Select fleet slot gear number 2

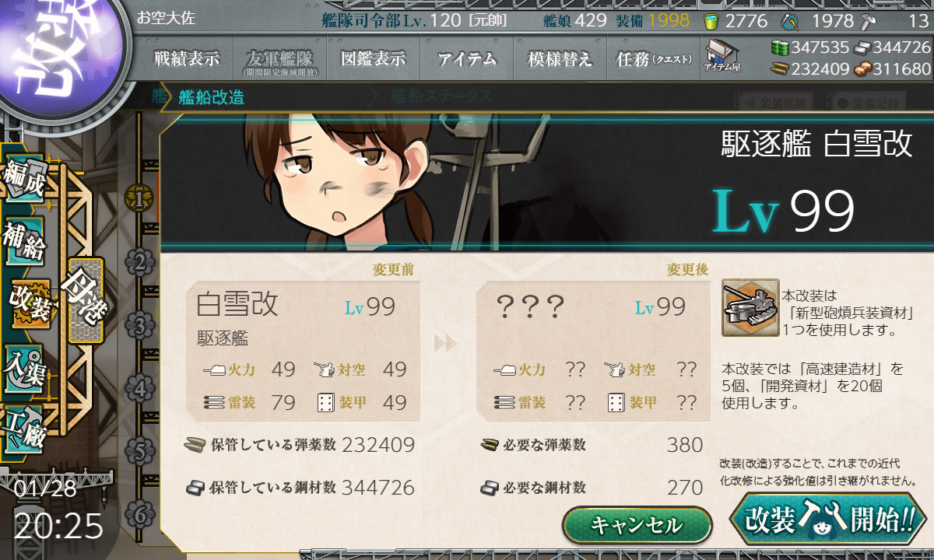pos(139,261)
